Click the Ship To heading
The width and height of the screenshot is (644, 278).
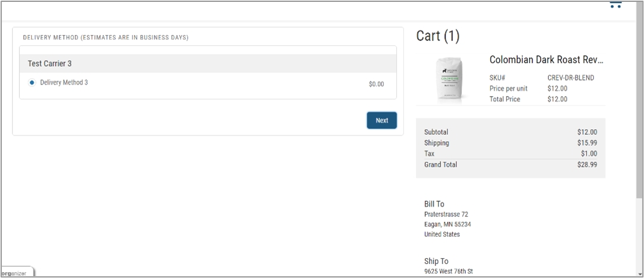click(x=436, y=261)
